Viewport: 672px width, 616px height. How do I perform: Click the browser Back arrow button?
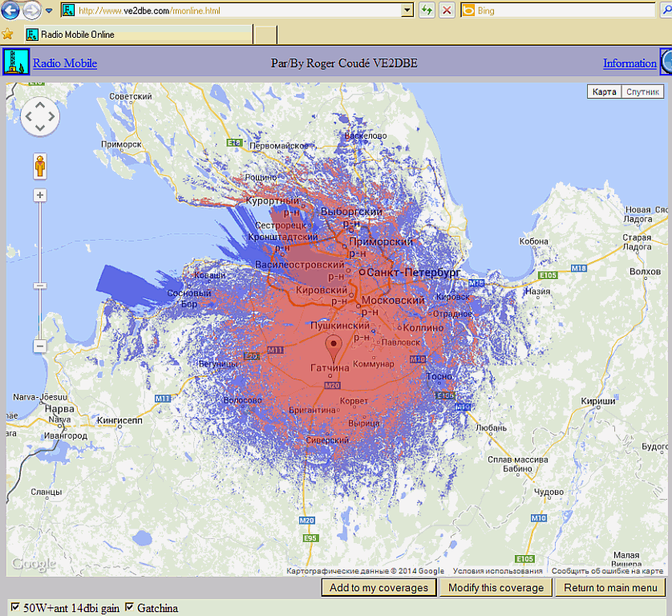pyautogui.click(x=10, y=10)
